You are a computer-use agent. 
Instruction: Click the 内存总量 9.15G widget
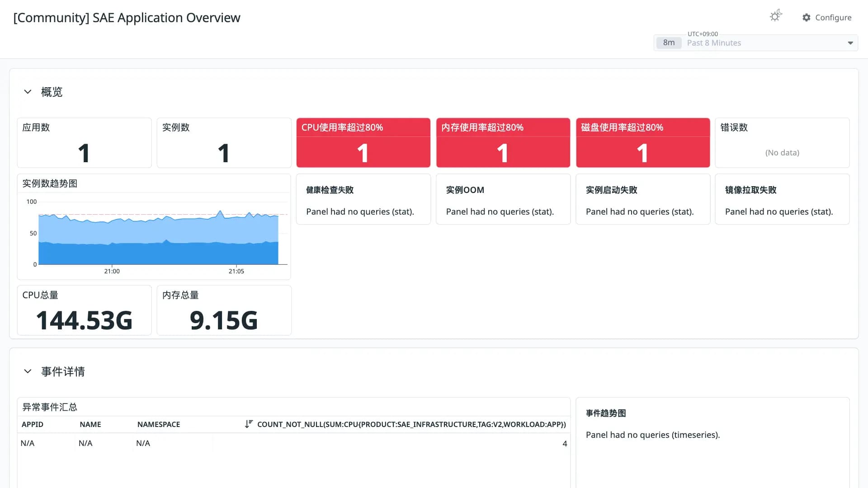point(224,310)
